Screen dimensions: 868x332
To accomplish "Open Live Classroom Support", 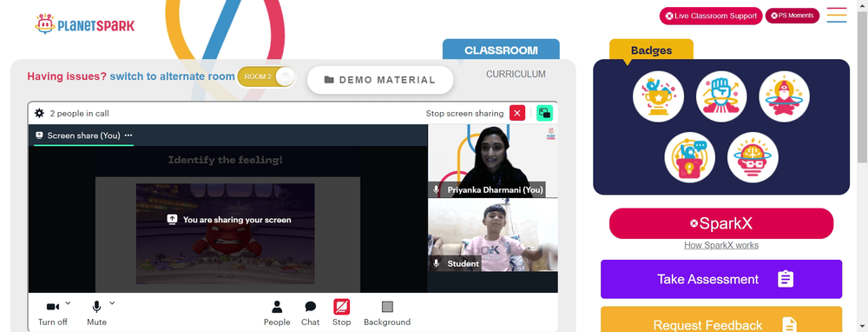I will [711, 16].
